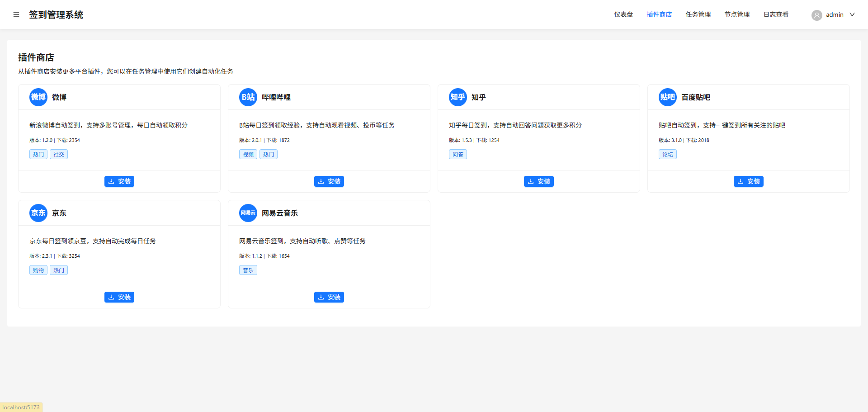Click the 微博 plugin round icon
Viewport: 868px width, 412px height.
[38, 97]
